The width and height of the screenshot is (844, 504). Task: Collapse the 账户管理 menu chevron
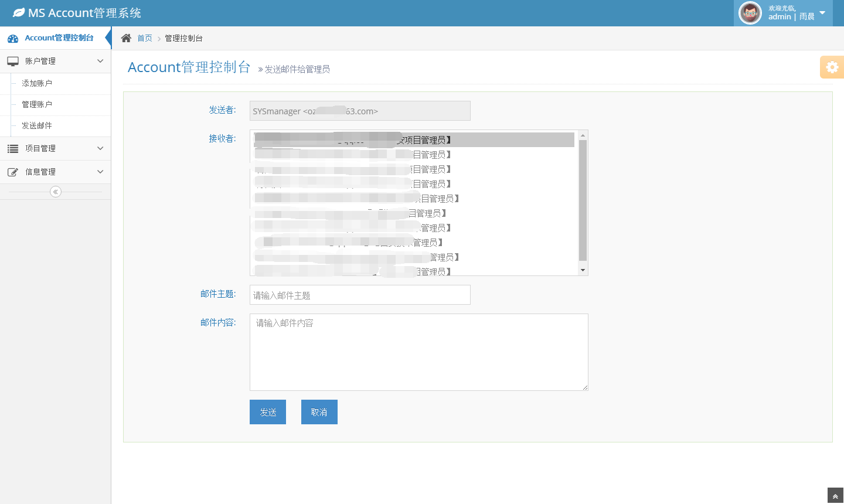[100, 61]
